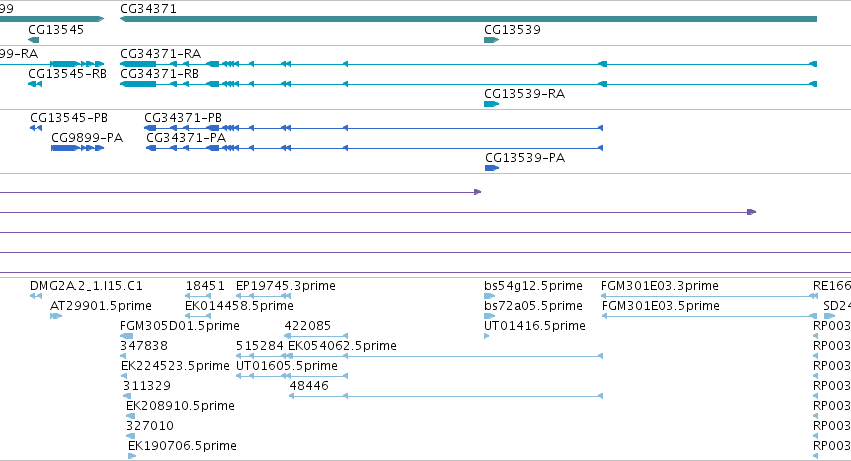This screenshot has height=461, width=851.
Task: Click the bs72a05.5prime EST label
Action: (x=533, y=306)
